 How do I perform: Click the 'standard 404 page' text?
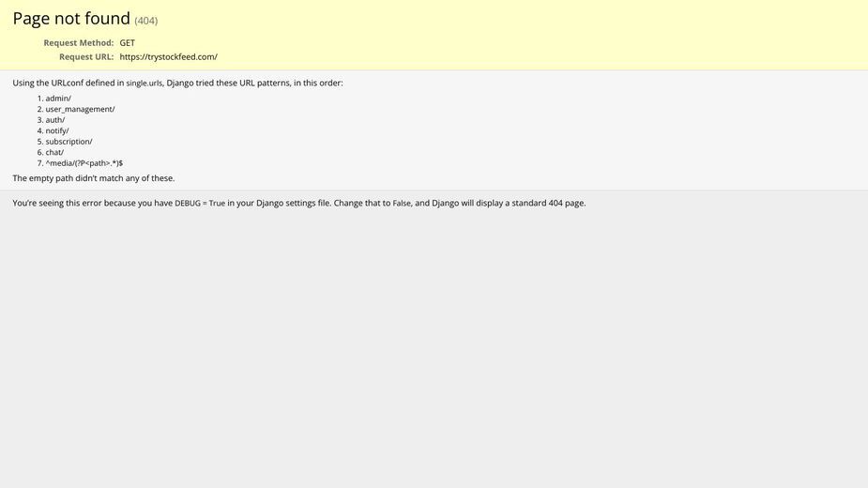547,203
